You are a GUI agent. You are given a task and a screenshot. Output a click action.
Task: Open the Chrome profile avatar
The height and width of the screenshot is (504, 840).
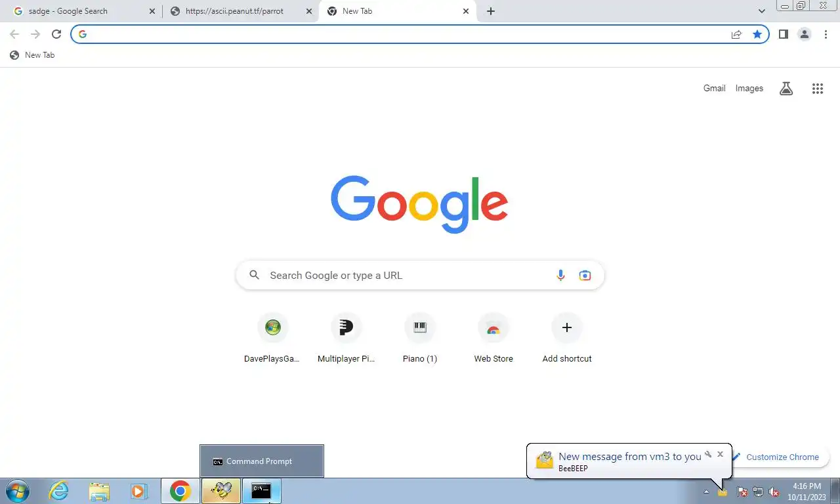pos(805,34)
